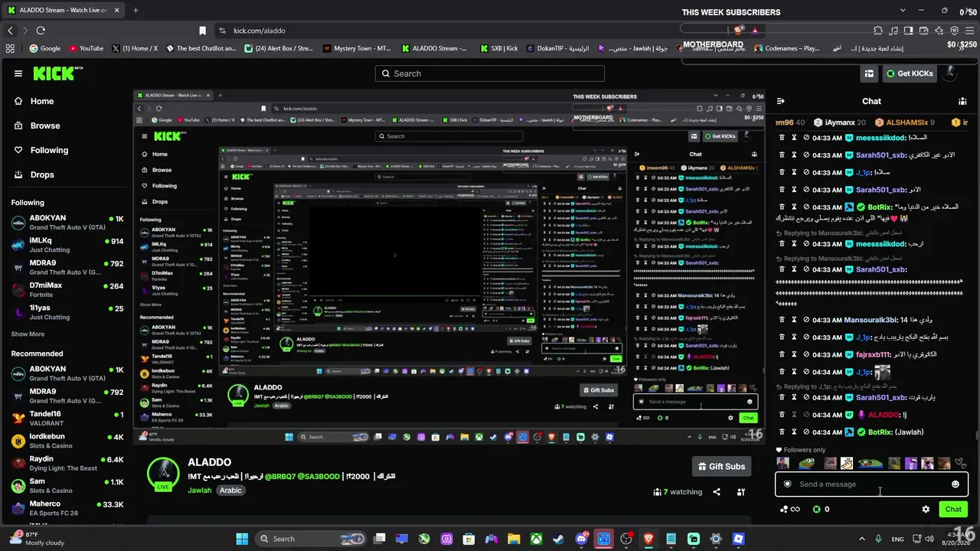The width and height of the screenshot is (980, 551).
Task: Open Raydin recommended channel
Action: click(67, 463)
